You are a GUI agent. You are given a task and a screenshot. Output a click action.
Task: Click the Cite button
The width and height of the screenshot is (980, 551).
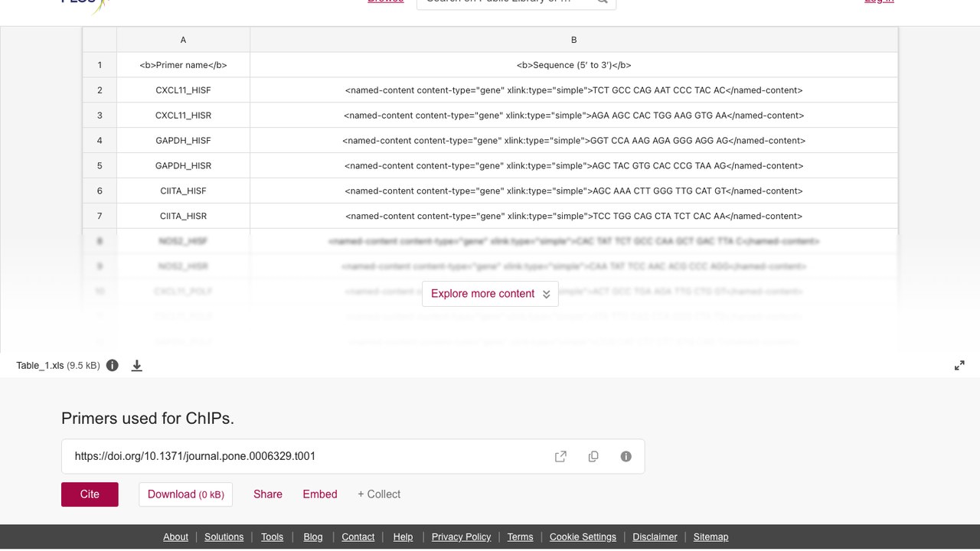90,494
